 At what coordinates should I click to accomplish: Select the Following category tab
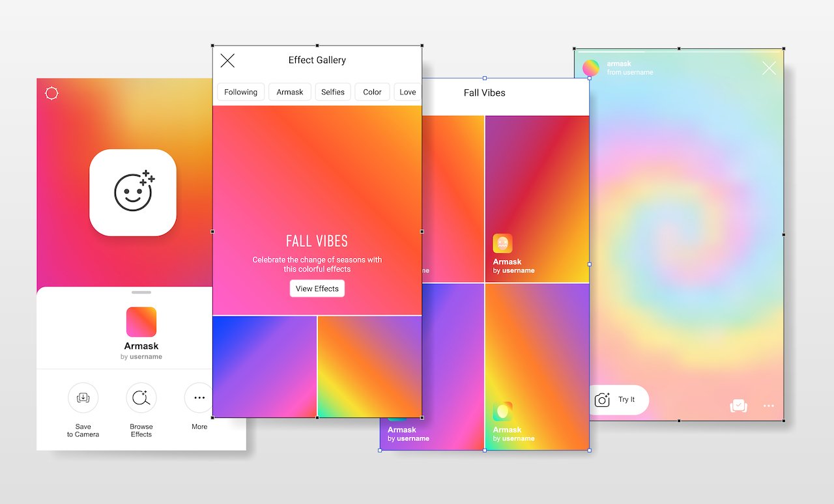[240, 92]
